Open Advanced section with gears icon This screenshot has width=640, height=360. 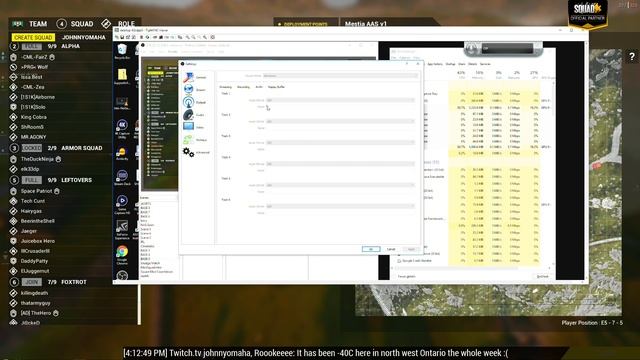pyautogui.click(x=196, y=152)
